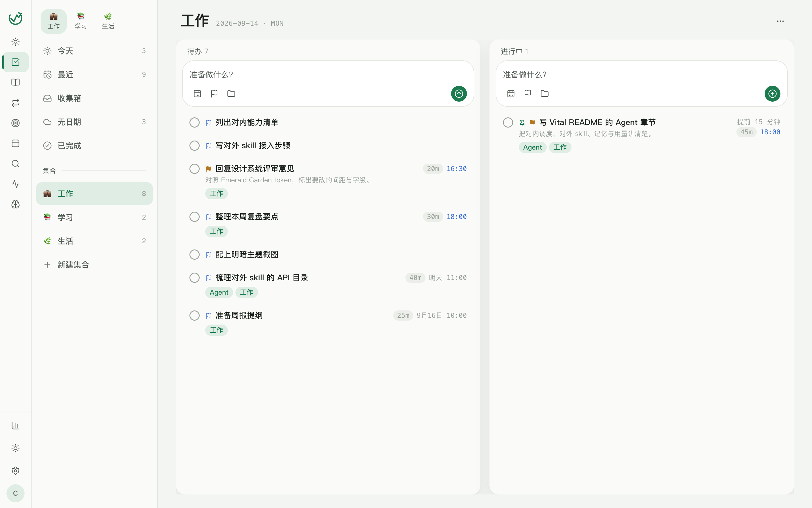812x508 pixels.
Task: Complete task 列出对内能力清单
Action: click(x=194, y=122)
